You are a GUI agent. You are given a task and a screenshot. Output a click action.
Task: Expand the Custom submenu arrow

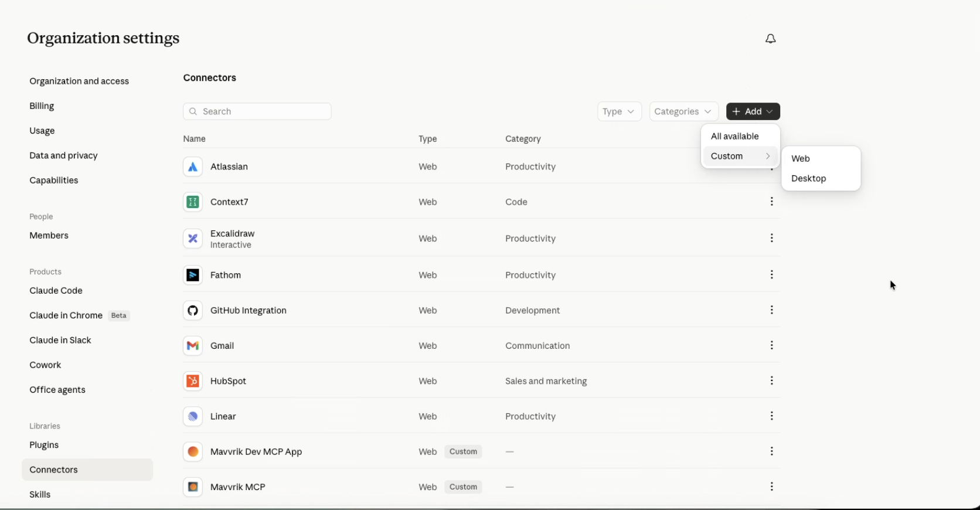click(x=768, y=156)
